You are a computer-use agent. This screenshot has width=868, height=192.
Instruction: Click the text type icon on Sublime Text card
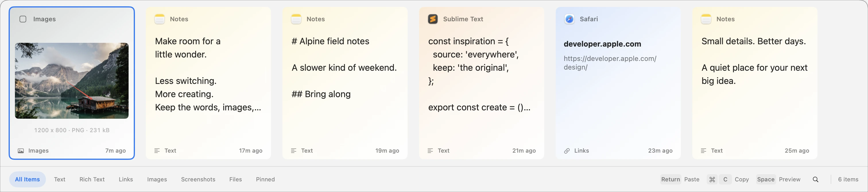430,151
